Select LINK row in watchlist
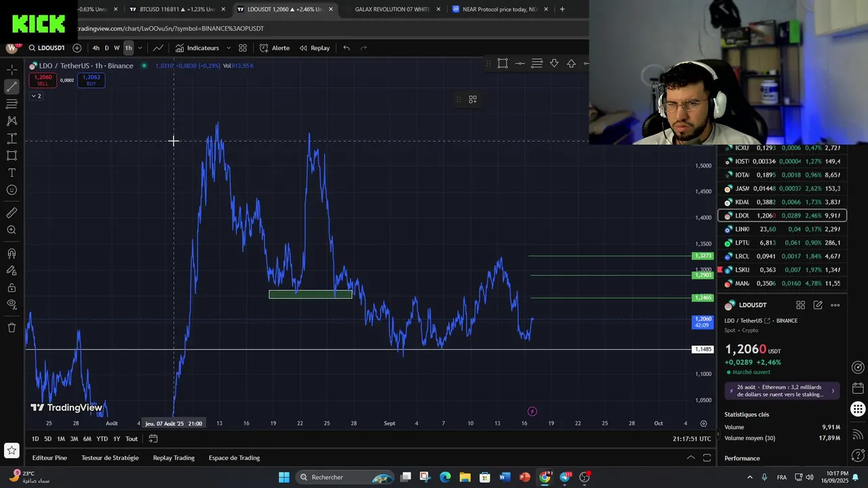The width and height of the screenshot is (868, 488). point(782,229)
